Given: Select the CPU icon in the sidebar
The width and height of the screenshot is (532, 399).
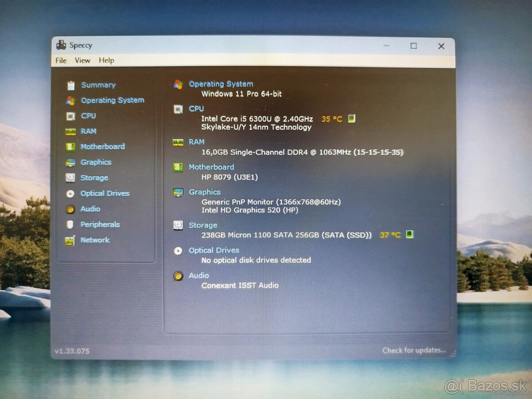Looking at the screenshot, I should click(71, 116).
